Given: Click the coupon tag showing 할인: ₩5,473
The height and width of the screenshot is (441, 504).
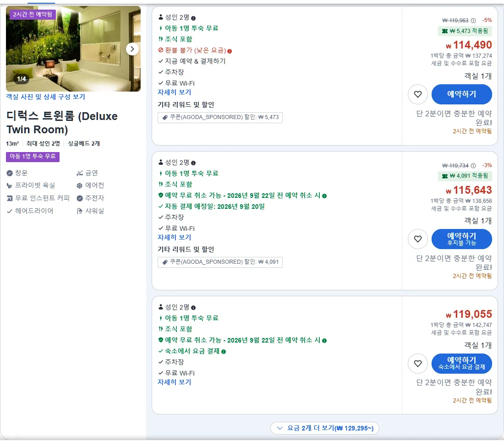Looking at the screenshot, I should point(220,117).
